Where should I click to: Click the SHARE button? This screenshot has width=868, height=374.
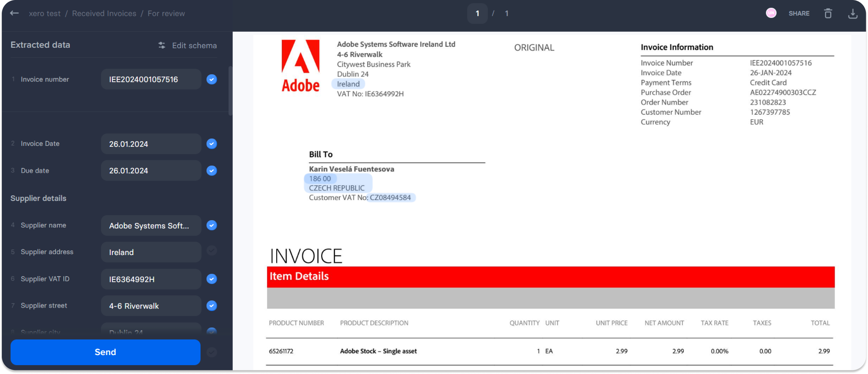coord(799,13)
